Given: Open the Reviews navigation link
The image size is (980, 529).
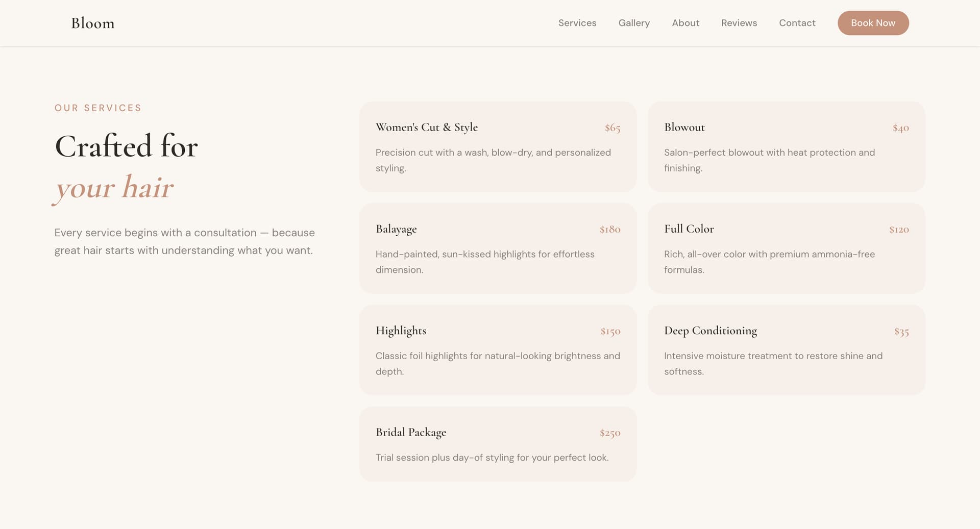Looking at the screenshot, I should pyautogui.click(x=739, y=23).
